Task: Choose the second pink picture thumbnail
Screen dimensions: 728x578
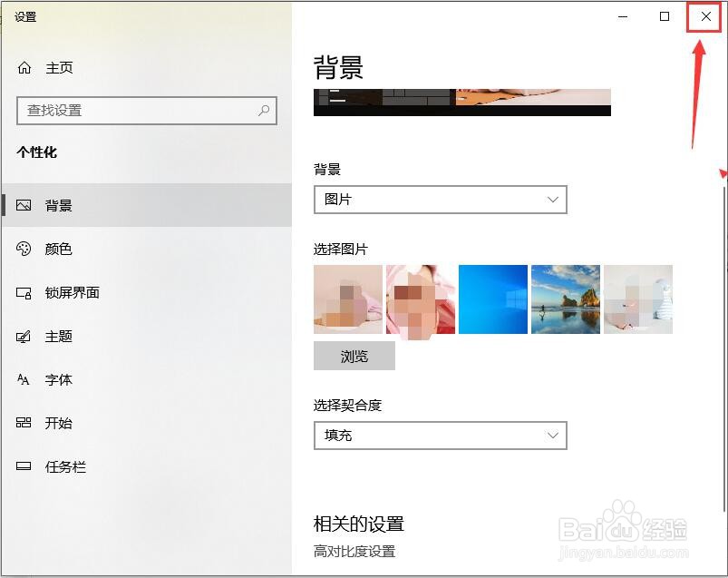Action: pos(420,299)
